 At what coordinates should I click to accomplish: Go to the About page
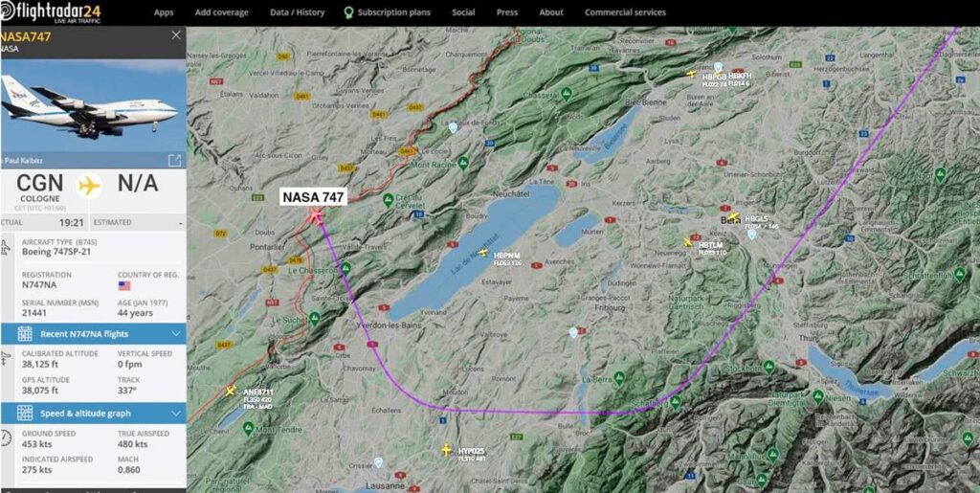click(x=550, y=12)
